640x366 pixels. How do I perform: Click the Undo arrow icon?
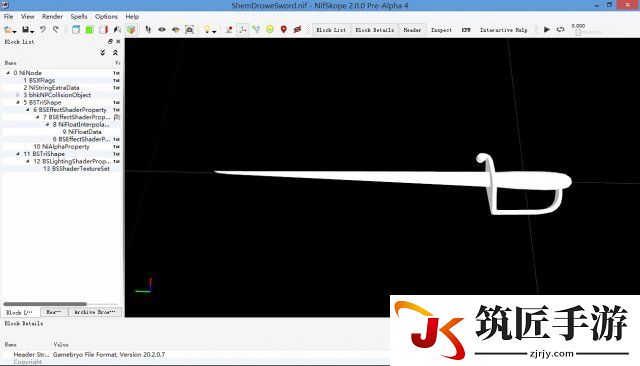[x=42, y=29]
